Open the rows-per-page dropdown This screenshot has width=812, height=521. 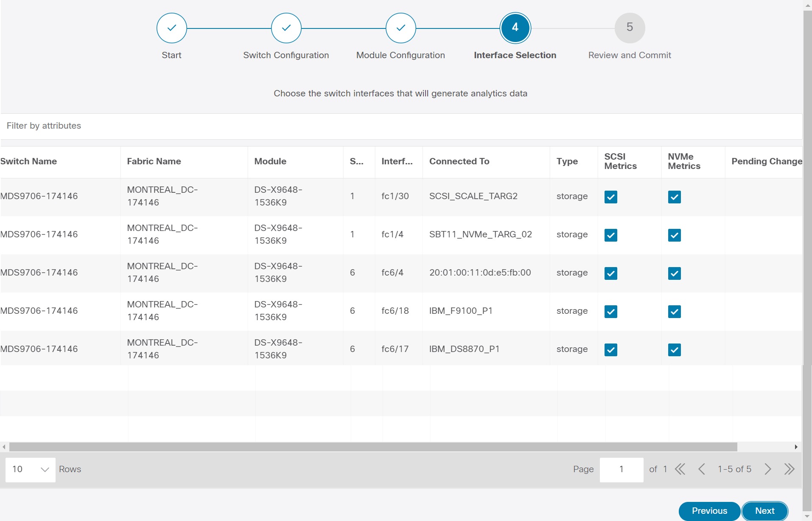30,470
